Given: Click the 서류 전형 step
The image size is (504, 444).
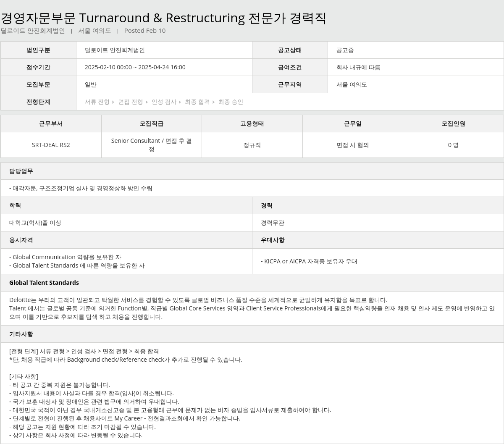Looking at the screenshot, I should point(97,102).
